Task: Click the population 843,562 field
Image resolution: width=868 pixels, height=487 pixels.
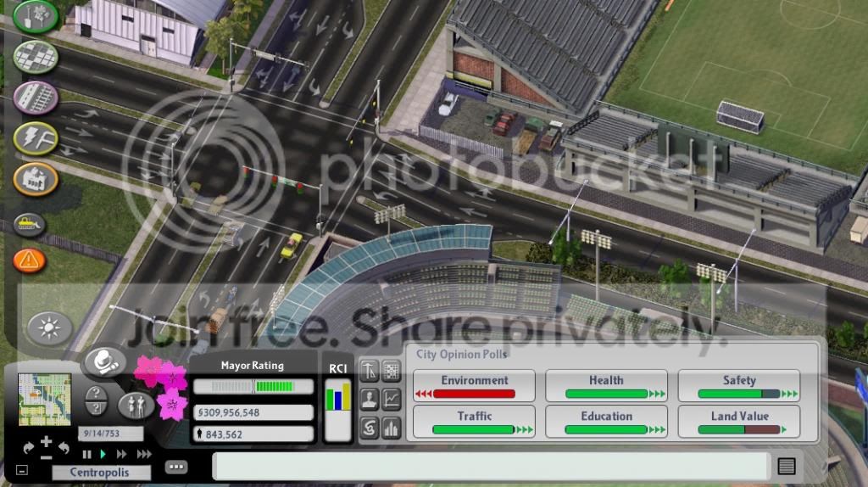Action: (x=253, y=434)
